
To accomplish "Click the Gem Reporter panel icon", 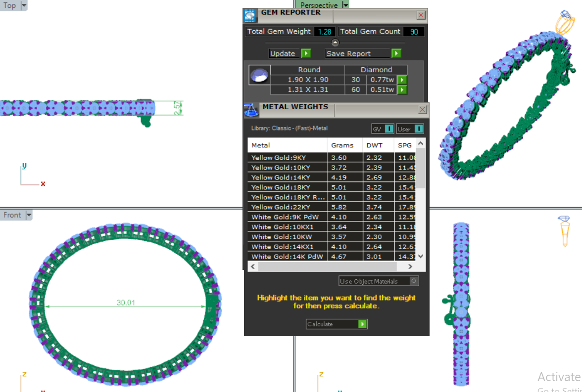I will point(250,16).
